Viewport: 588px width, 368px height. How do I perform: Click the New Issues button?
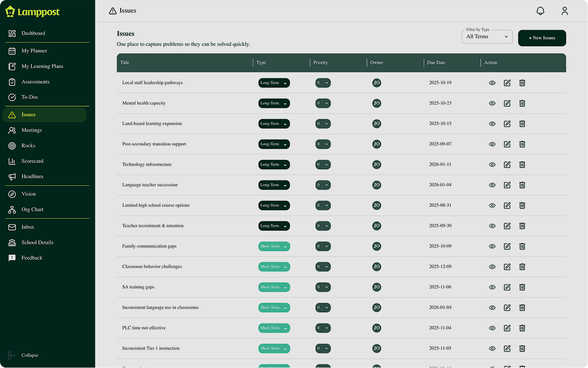[x=542, y=38]
